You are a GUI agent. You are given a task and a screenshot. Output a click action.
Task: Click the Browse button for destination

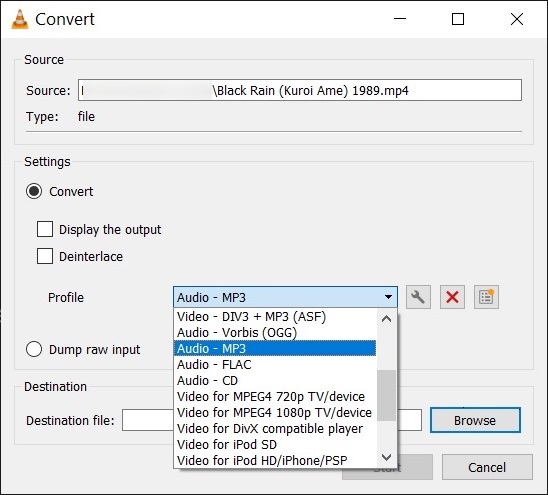tap(475, 420)
